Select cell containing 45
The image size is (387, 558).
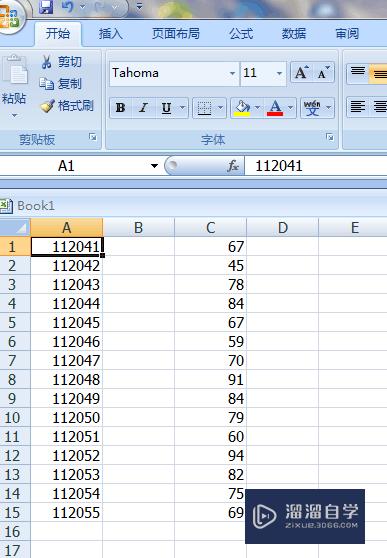point(210,265)
